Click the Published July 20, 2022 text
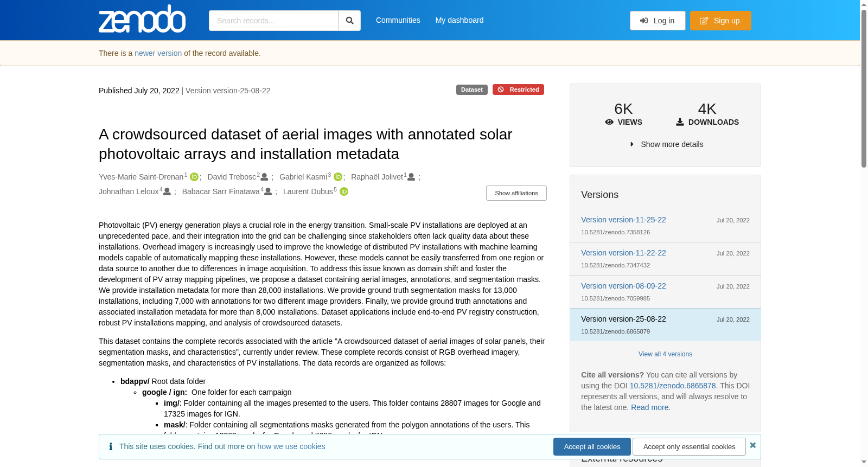The width and height of the screenshot is (868, 467). click(x=139, y=91)
